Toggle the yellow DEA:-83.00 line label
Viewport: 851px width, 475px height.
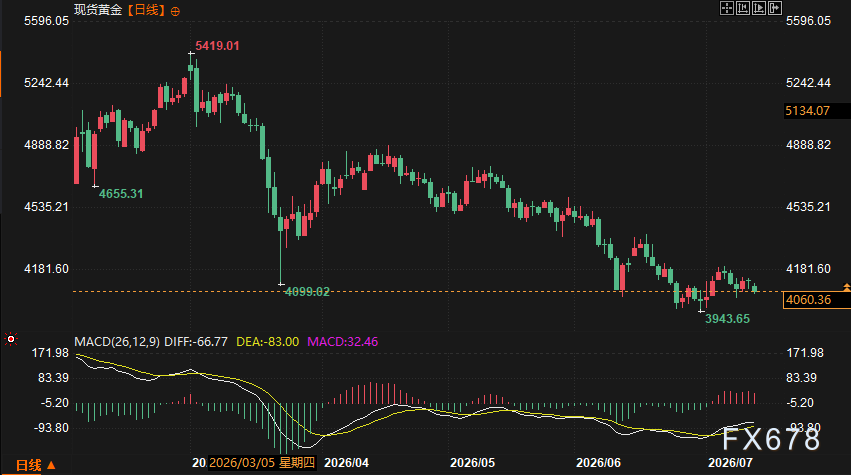click(x=268, y=341)
